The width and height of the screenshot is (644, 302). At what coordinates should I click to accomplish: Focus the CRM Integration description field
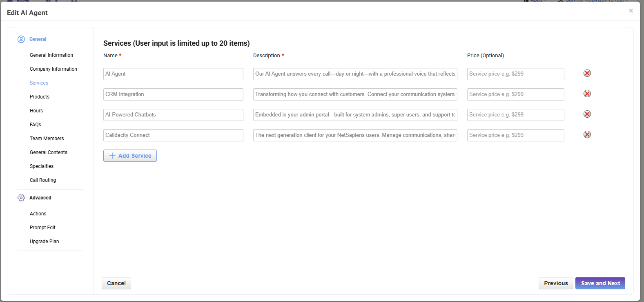coord(355,94)
